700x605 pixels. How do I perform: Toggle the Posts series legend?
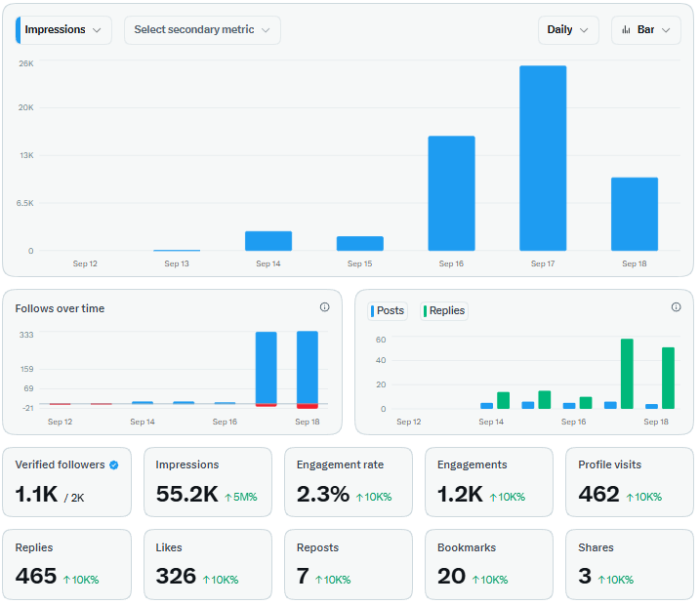(x=388, y=310)
